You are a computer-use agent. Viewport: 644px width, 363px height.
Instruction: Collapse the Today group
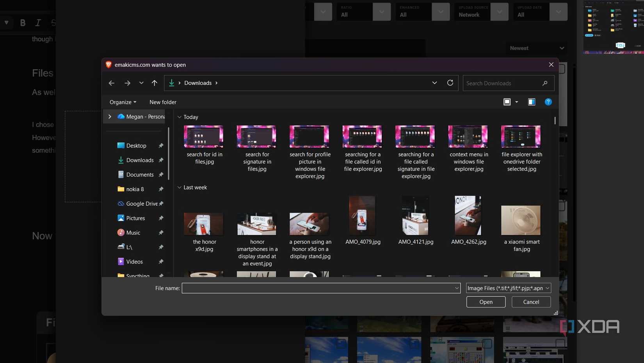pyautogui.click(x=180, y=117)
